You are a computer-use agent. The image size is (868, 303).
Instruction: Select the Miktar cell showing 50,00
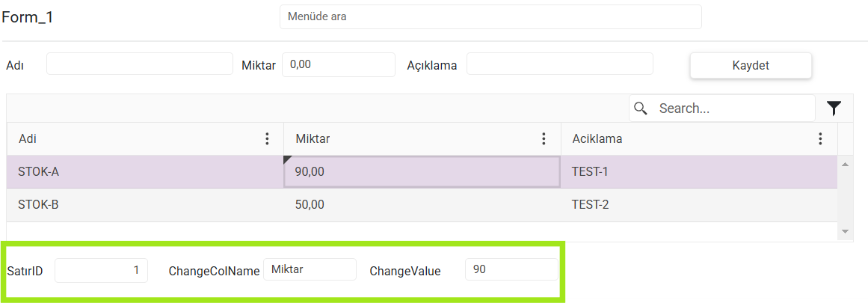click(422, 205)
